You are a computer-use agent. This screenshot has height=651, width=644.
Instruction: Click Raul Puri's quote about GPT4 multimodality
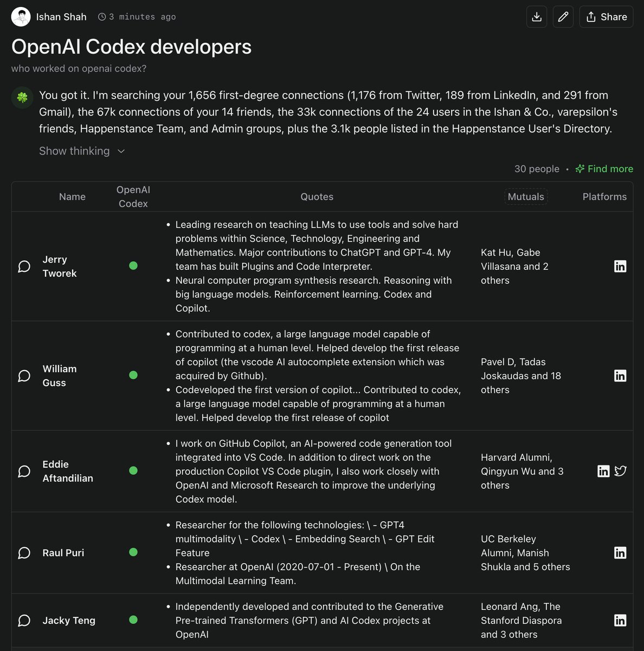click(x=305, y=539)
